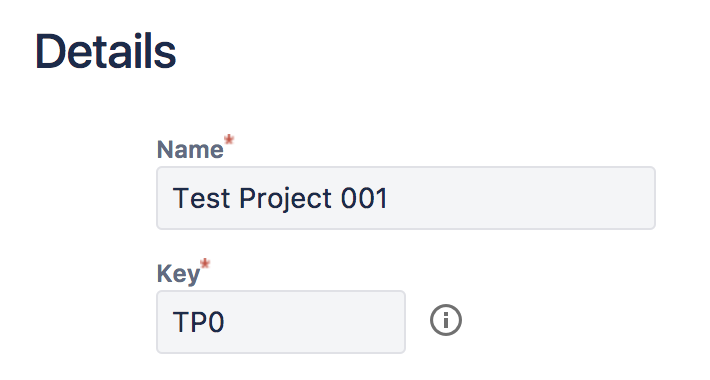Click the trailing '0' in Key value

click(x=216, y=322)
